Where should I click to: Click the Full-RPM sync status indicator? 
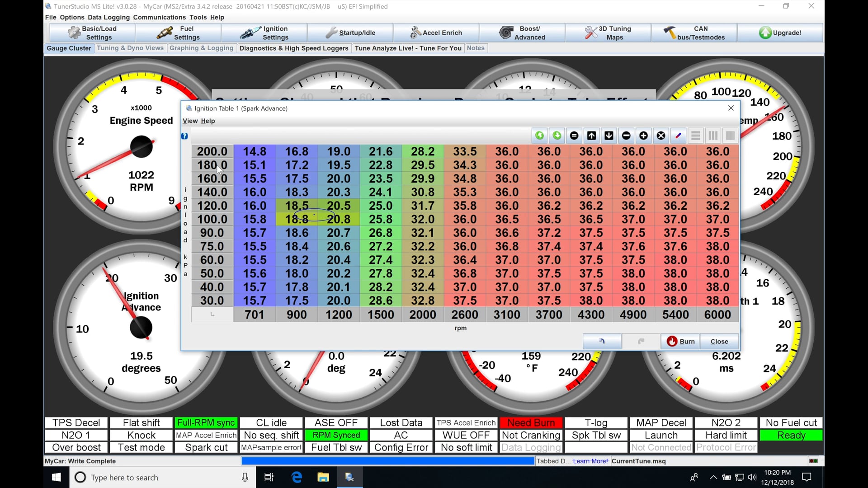point(206,423)
